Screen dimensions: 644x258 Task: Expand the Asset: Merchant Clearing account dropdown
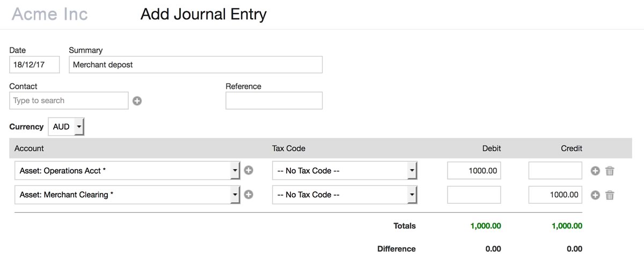[x=235, y=195]
